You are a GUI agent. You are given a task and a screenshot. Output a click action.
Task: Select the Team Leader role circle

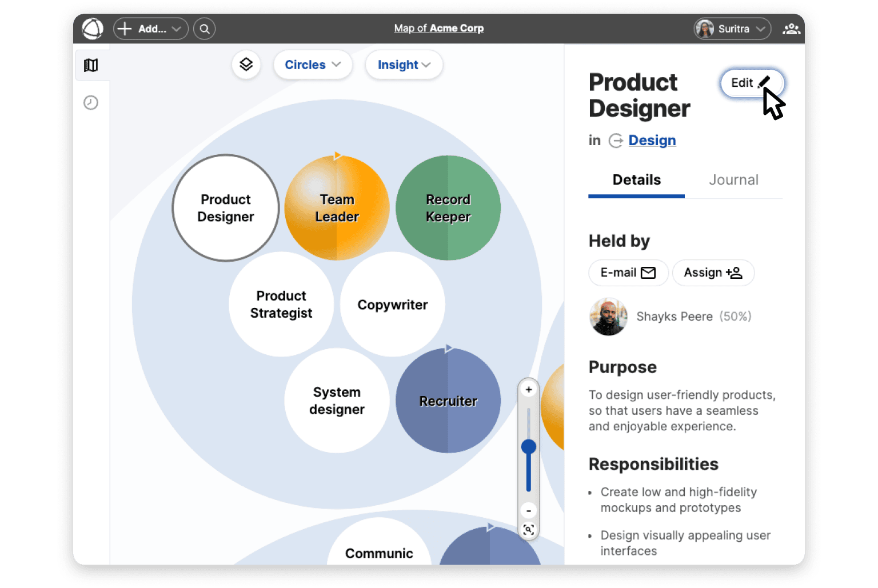point(337,208)
